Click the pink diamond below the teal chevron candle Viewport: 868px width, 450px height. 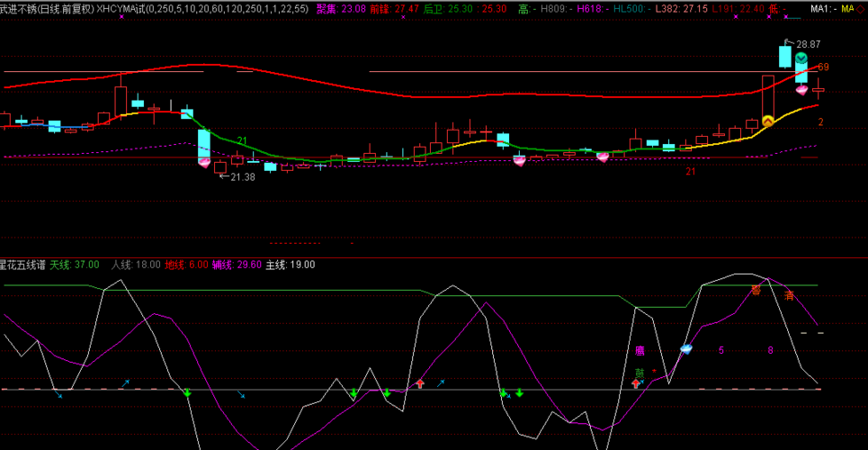pyautogui.click(x=802, y=89)
